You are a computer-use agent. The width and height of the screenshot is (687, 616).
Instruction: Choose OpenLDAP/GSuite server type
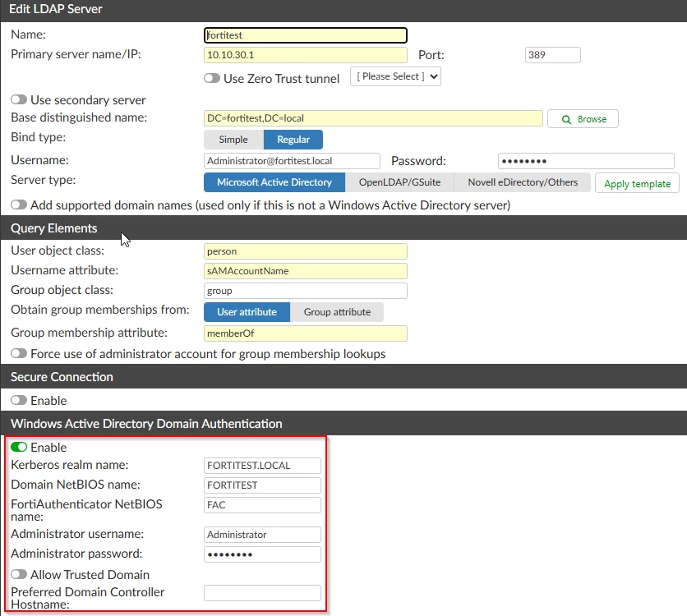[x=399, y=182]
